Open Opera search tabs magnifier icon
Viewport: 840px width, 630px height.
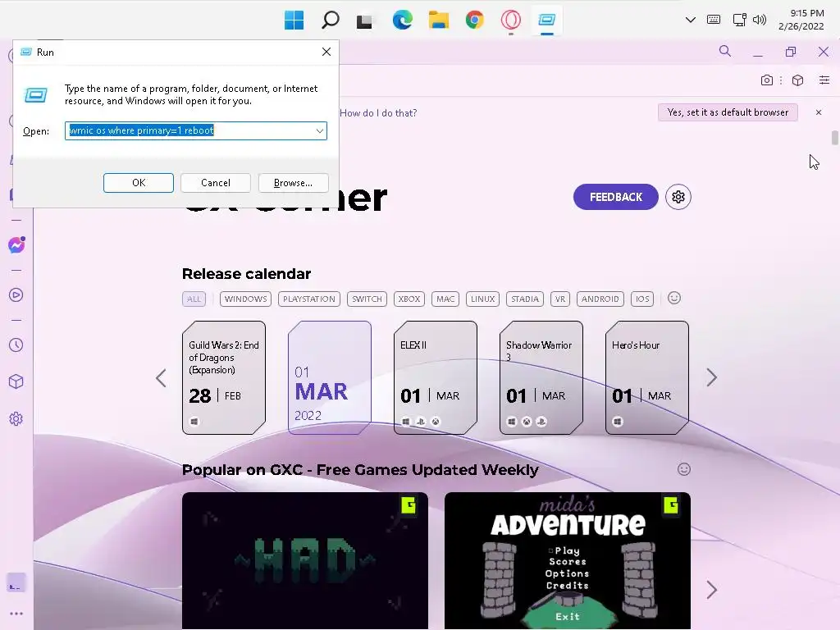[725, 52]
